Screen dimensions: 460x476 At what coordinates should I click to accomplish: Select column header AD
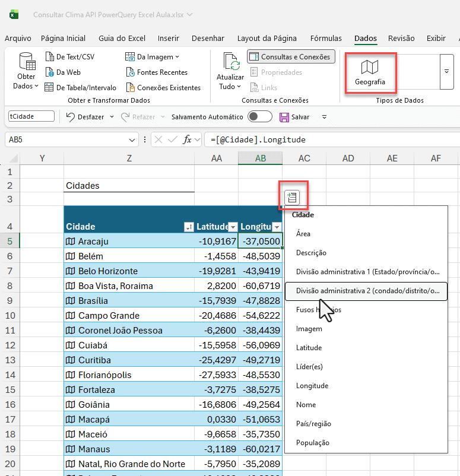click(x=348, y=158)
